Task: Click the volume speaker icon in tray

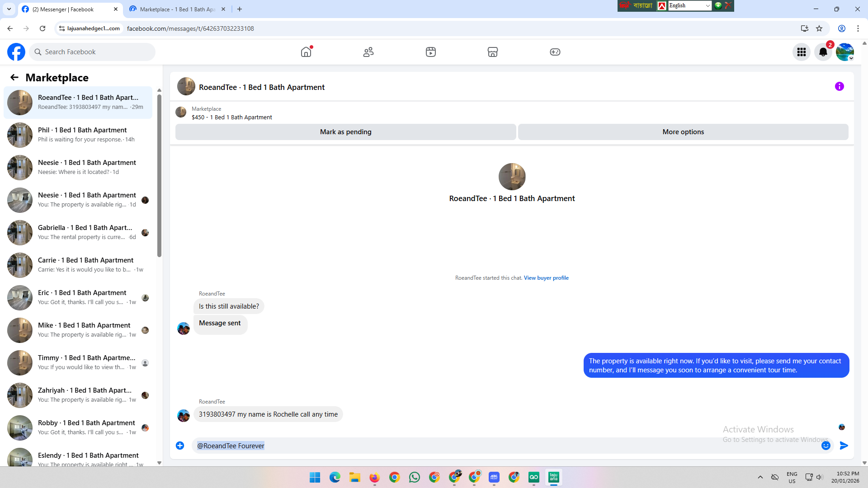Action: pos(819,477)
